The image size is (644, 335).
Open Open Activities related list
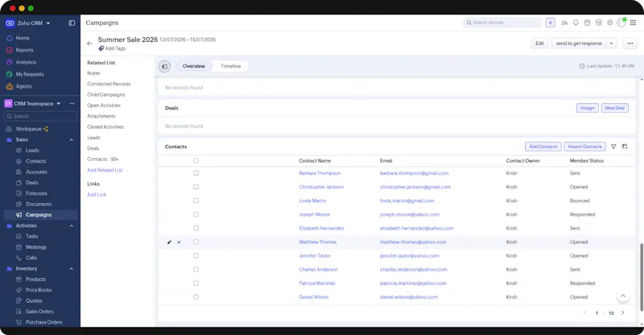click(x=104, y=105)
